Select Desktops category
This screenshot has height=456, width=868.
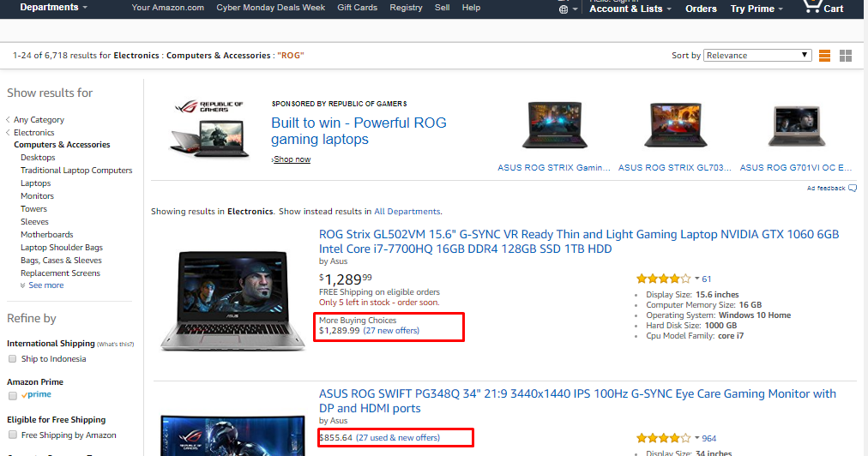coord(38,157)
